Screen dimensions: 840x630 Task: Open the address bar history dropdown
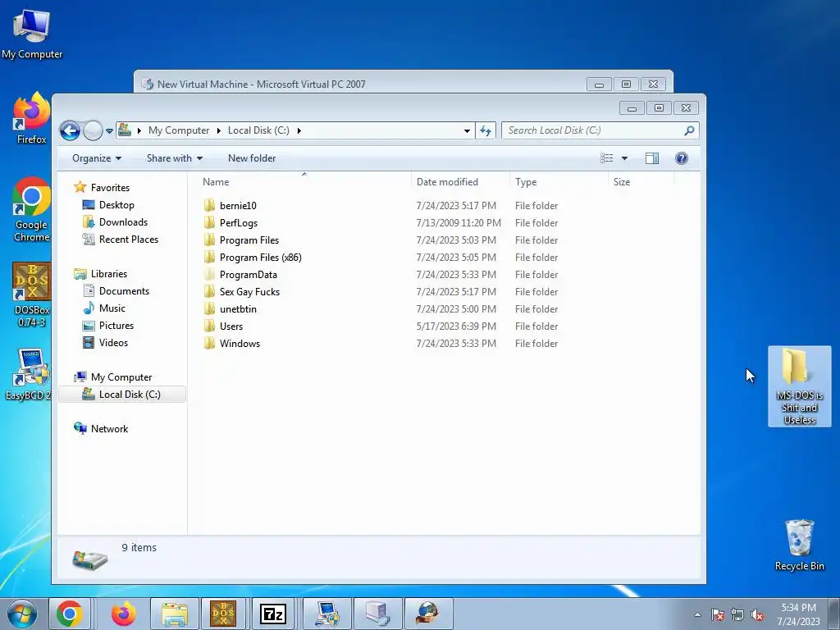pos(467,130)
